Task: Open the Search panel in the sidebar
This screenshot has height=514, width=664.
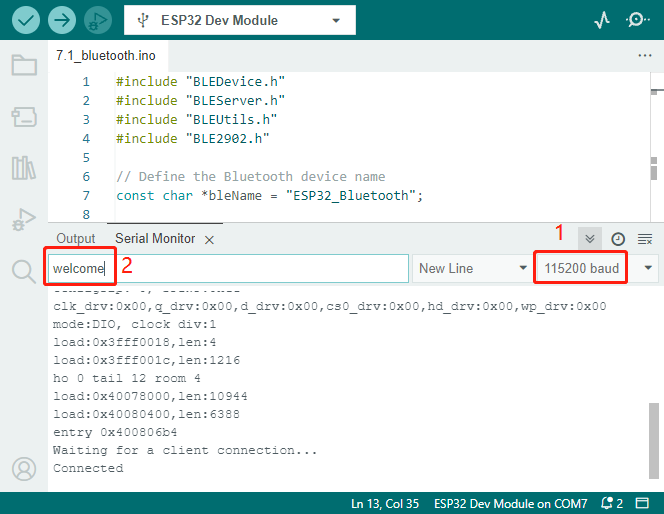Action: tap(24, 271)
